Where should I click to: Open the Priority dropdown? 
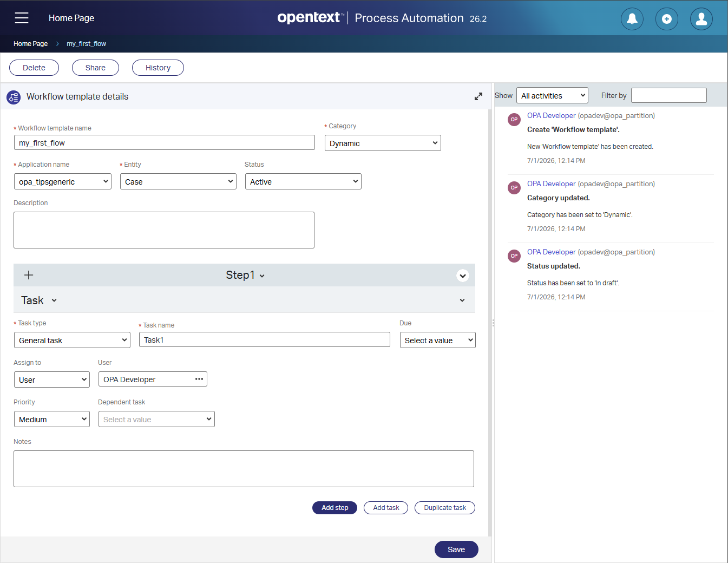52,419
